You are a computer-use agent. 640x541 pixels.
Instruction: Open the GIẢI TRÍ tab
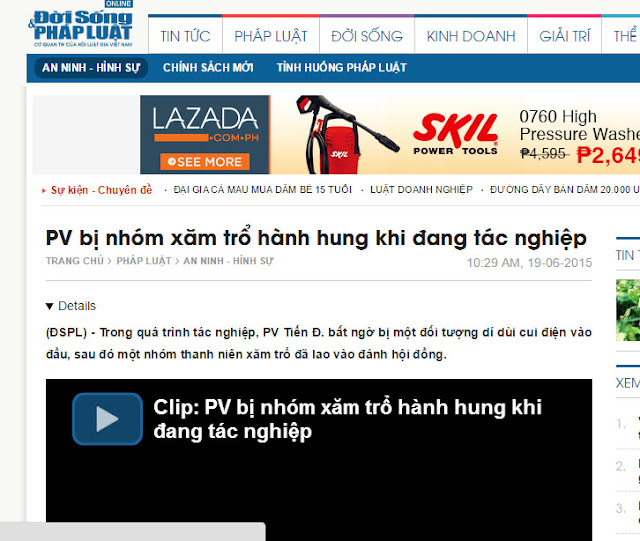[x=564, y=36]
